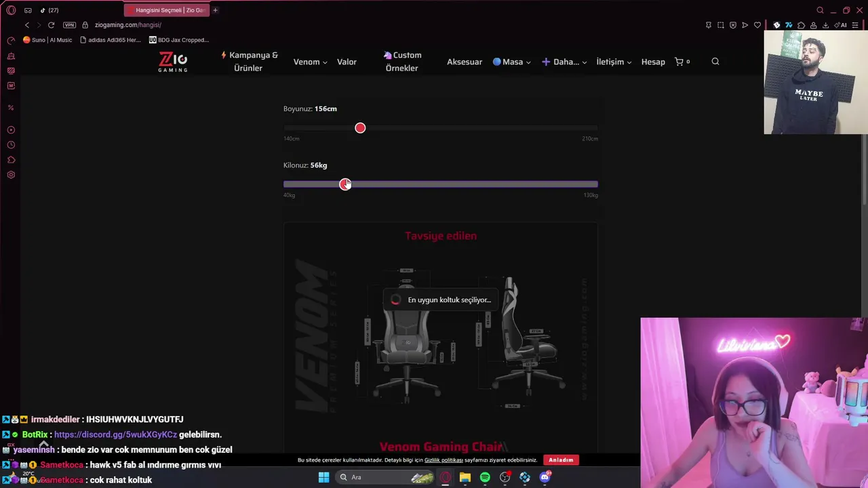The image size is (868, 488).
Task: Switch to the Hangisini Seçmeli Zio Gaming tab
Action: (x=167, y=10)
